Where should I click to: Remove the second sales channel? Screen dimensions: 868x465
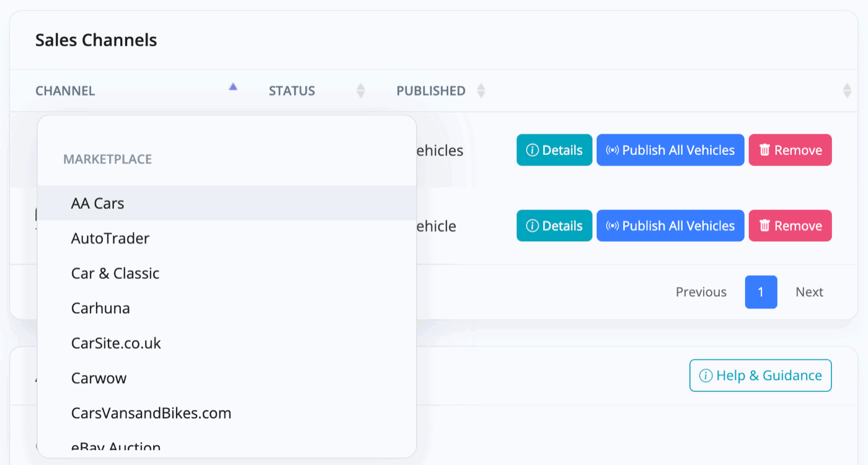coord(790,226)
